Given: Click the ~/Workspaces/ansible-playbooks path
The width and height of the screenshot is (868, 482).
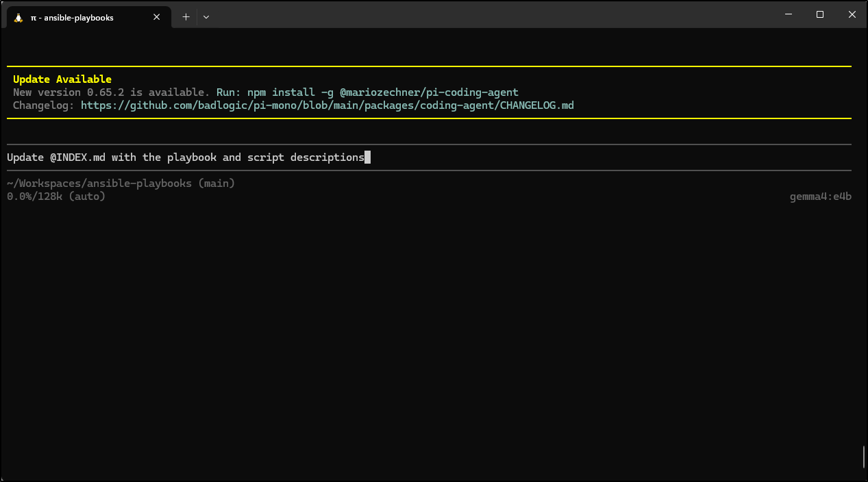Looking at the screenshot, I should point(99,183).
